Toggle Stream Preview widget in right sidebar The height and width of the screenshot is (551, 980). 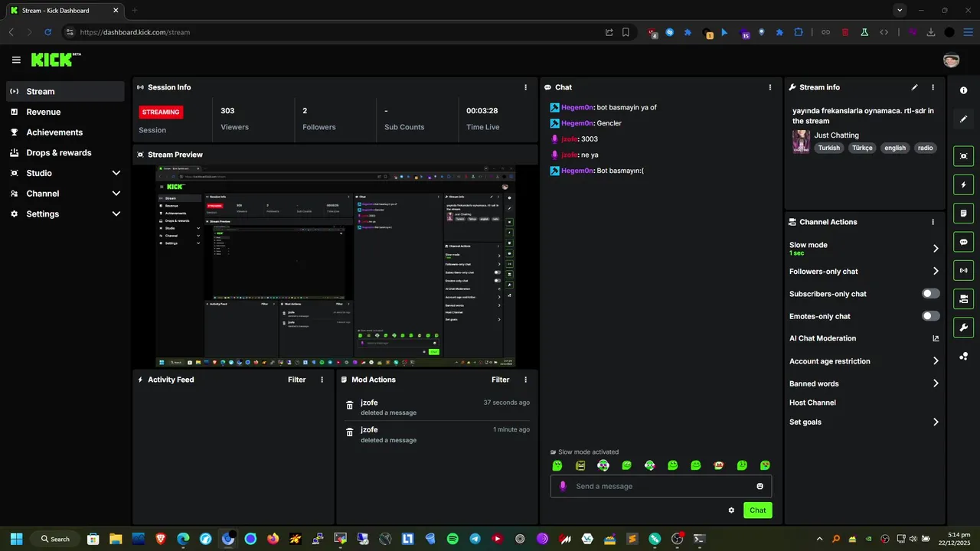point(963,156)
